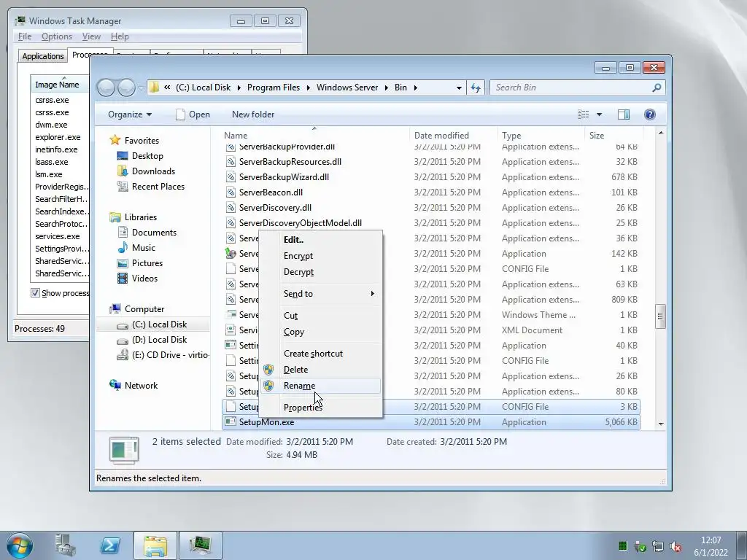The width and height of the screenshot is (747, 560).
Task: Open the view options dropdown arrow
Action: [x=600, y=114]
